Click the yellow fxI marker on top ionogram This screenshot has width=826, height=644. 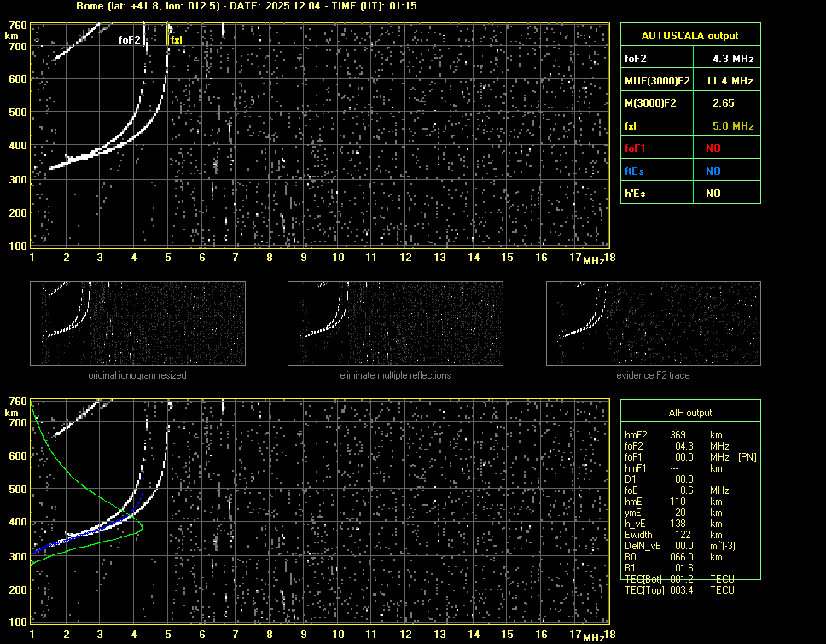coord(177,39)
